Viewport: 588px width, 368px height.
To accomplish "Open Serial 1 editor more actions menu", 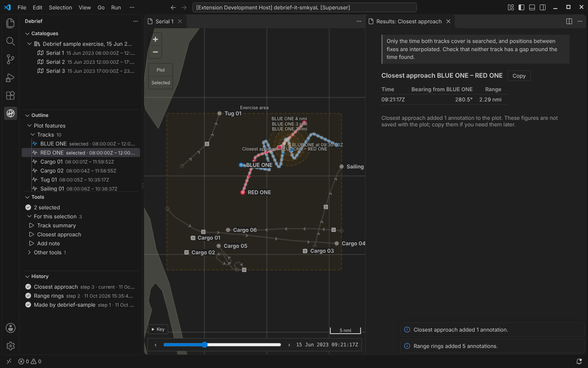I will pyautogui.click(x=359, y=21).
